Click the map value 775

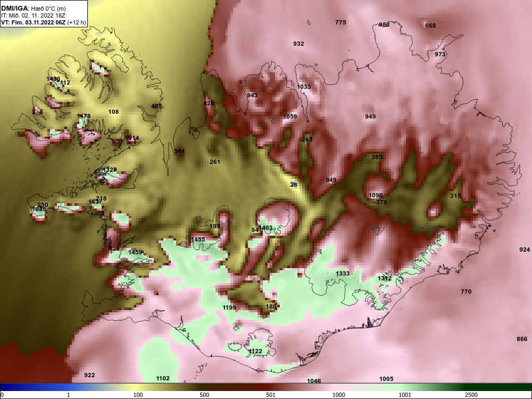(x=340, y=22)
